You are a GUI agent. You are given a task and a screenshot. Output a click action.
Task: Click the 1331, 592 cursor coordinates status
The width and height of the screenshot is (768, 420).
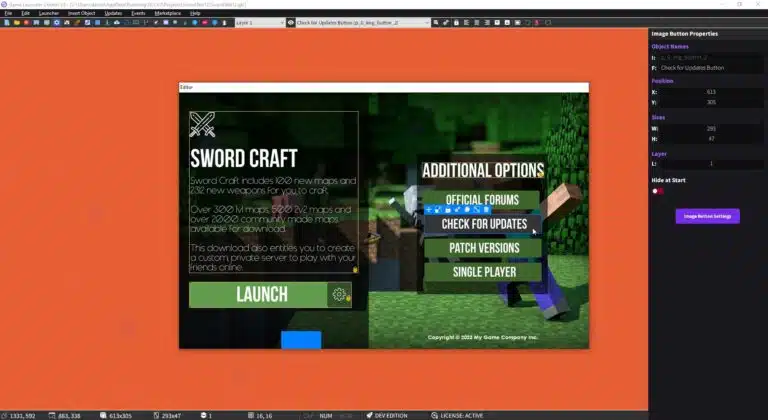click(19, 416)
